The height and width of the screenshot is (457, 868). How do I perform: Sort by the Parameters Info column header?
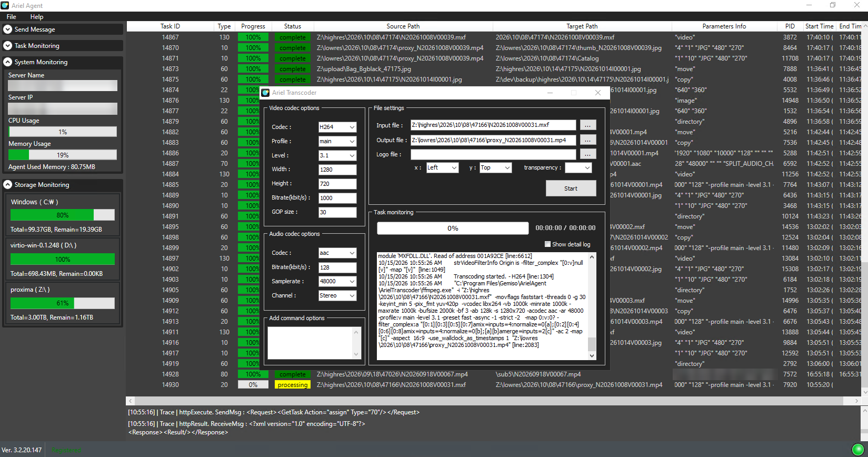pyautogui.click(x=724, y=26)
